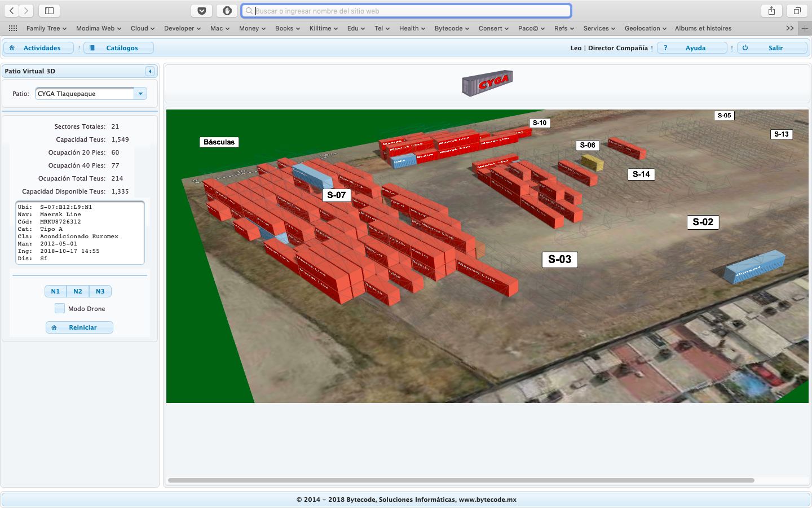Go back with the browser back arrow
The image size is (812, 508).
(x=12, y=11)
